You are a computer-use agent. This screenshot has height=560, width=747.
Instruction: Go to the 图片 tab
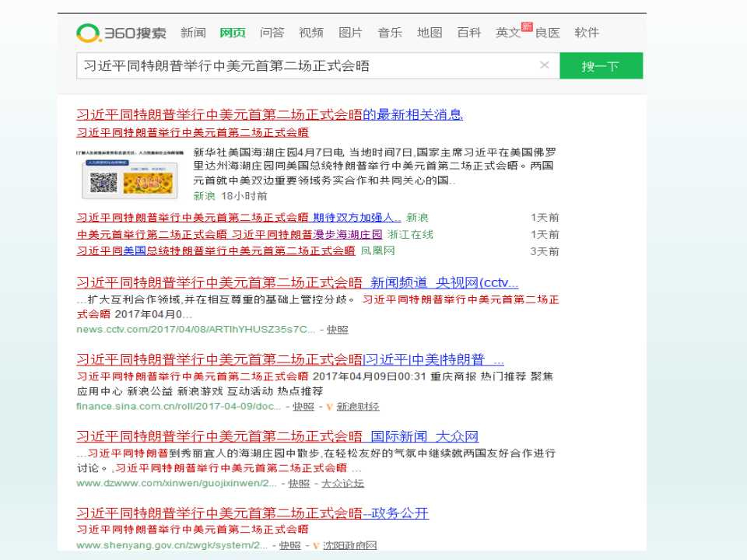pyautogui.click(x=350, y=33)
